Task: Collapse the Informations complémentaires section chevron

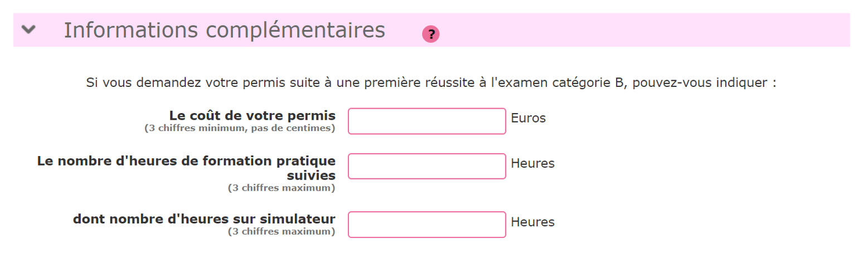Action: [x=28, y=30]
